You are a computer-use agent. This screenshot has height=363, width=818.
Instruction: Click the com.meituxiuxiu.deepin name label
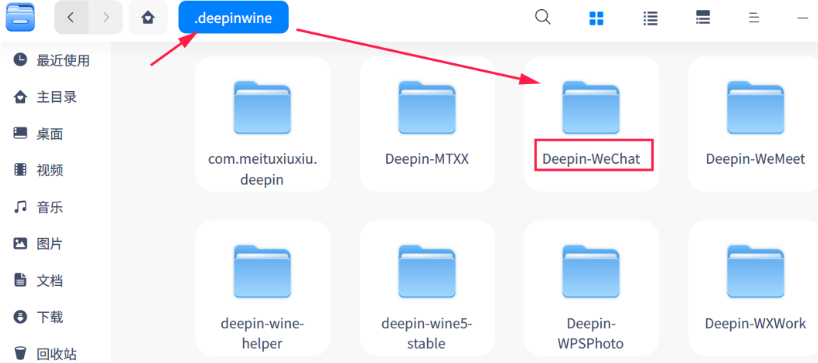pyautogui.click(x=262, y=170)
